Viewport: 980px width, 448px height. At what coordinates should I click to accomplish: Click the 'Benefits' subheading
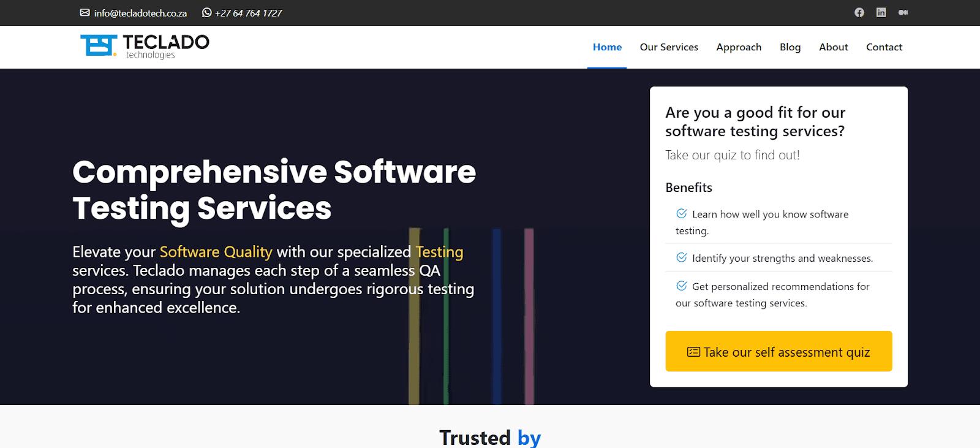pyautogui.click(x=689, y=188)
